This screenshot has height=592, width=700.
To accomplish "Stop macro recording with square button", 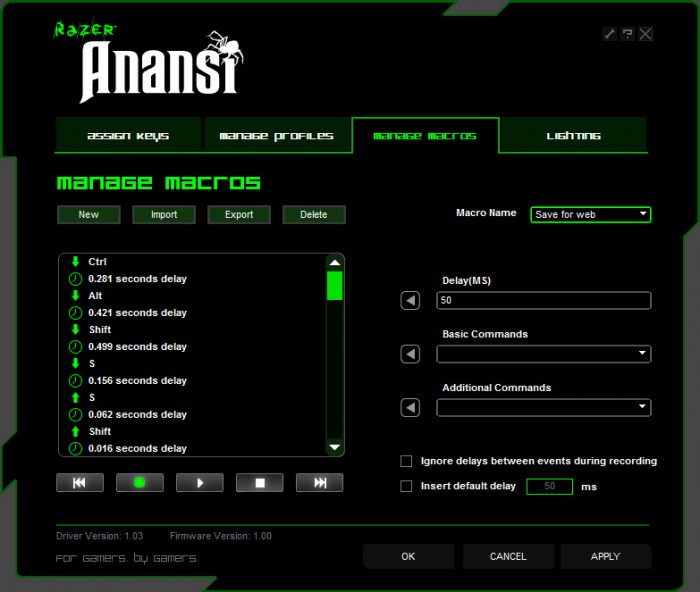I will click(x=260, y=483).
